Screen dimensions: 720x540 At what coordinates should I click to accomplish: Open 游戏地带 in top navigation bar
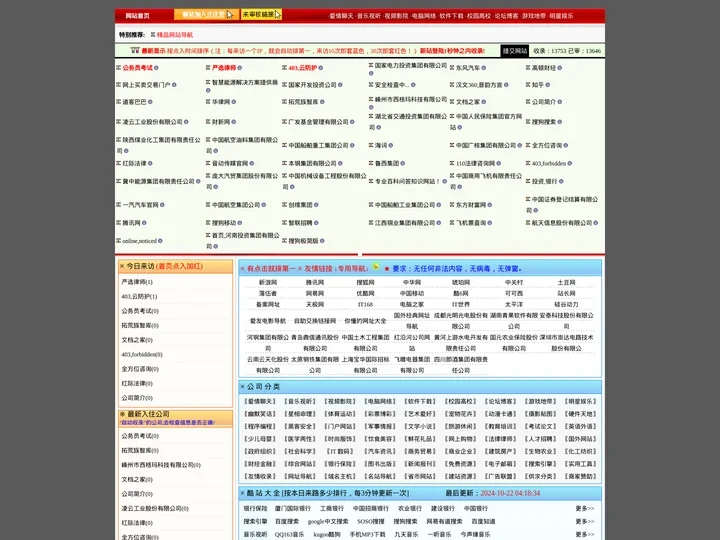tap(534, 16)
